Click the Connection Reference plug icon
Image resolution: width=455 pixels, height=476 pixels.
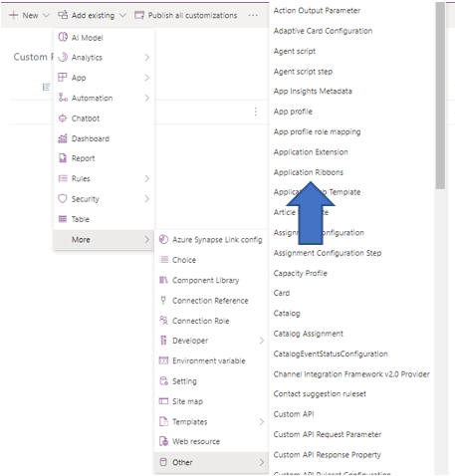point(163,301)
